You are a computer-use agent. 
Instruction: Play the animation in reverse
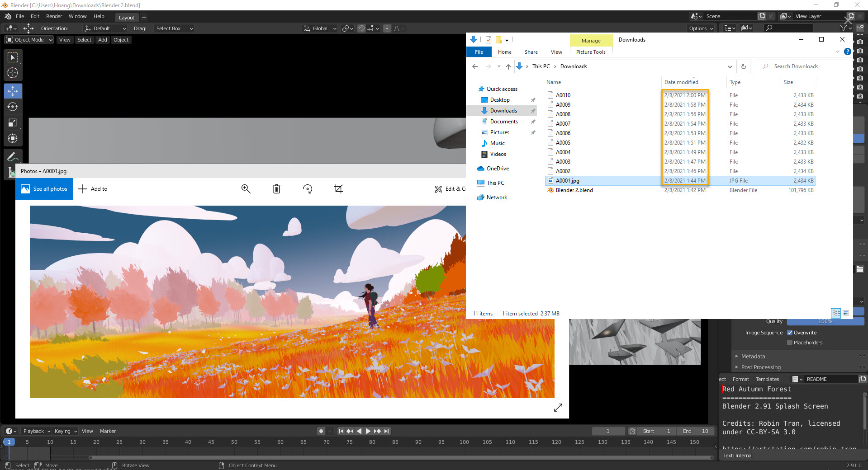(359, 431)
